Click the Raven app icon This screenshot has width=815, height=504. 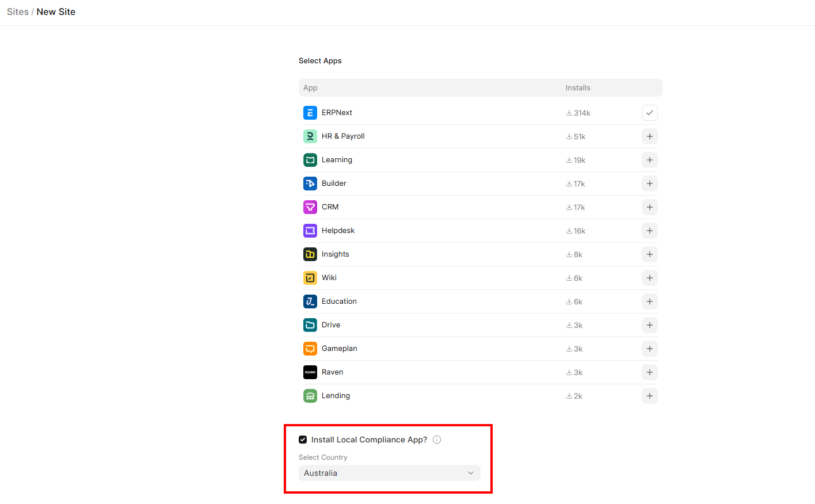(310, 372)
